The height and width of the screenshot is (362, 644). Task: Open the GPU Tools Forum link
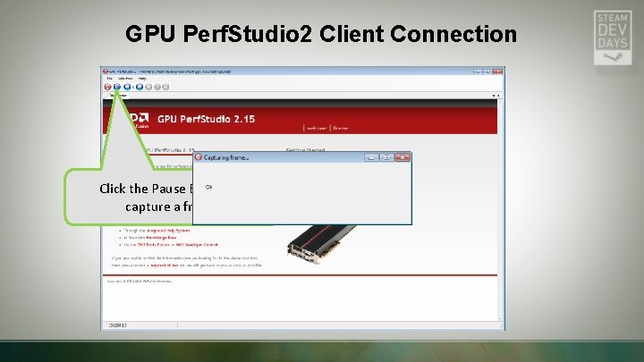153,245
